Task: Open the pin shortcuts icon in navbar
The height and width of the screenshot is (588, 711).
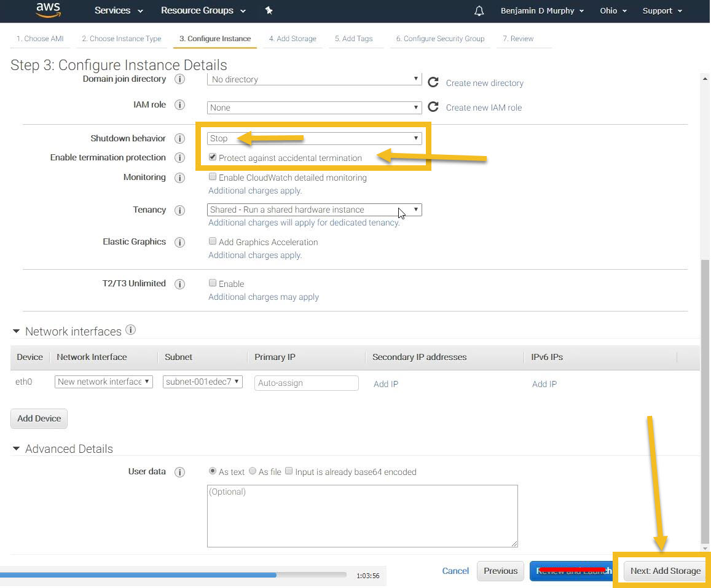Action: coord(269,10)
